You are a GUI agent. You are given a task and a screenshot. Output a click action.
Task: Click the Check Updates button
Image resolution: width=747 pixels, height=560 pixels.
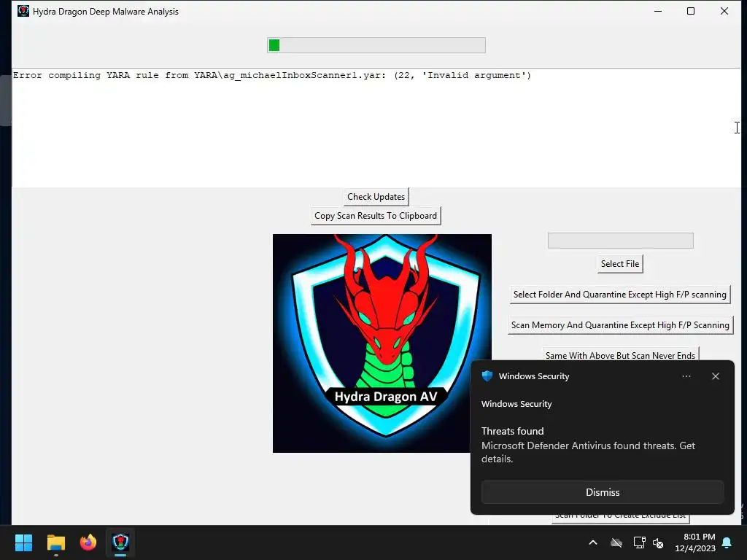[x=376, y=197]
